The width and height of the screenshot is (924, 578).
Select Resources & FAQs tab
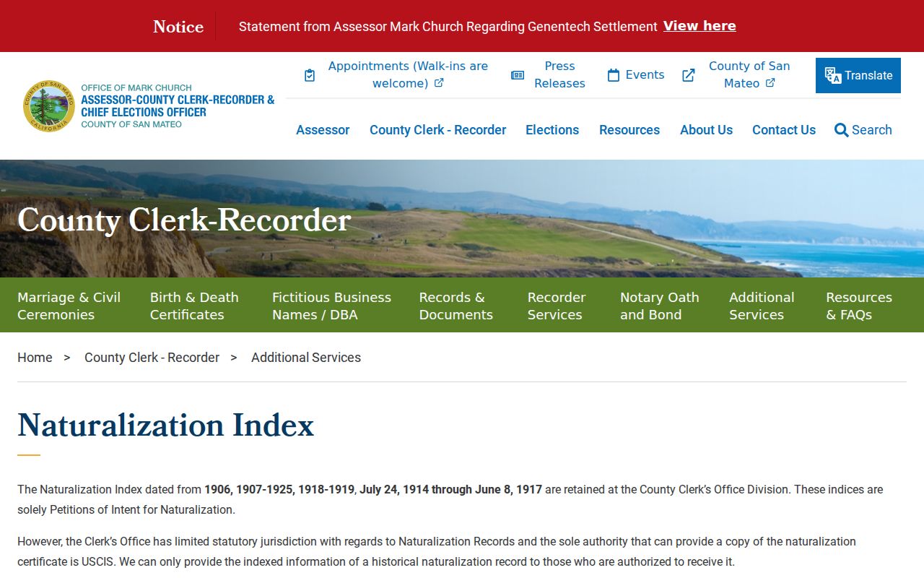click(859, 306)
